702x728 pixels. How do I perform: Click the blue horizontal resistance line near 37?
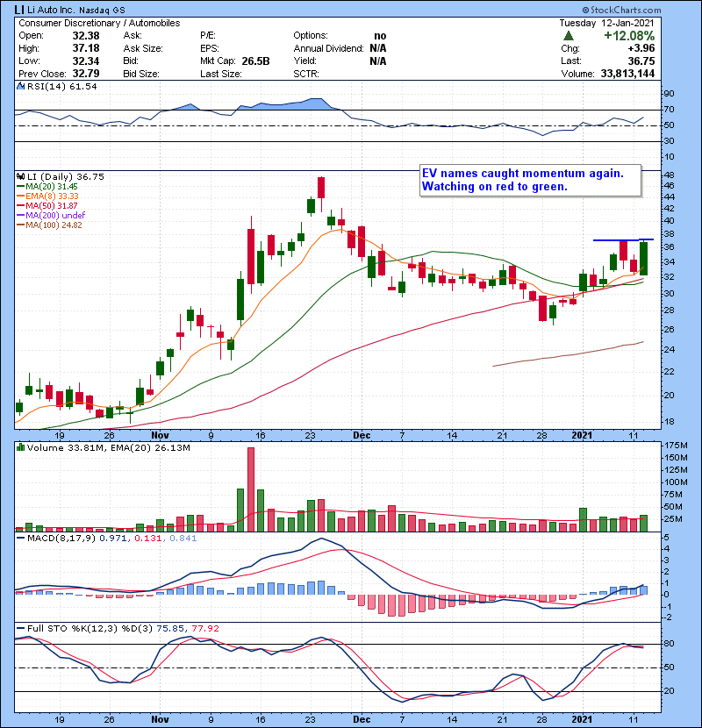pos(624,239)
